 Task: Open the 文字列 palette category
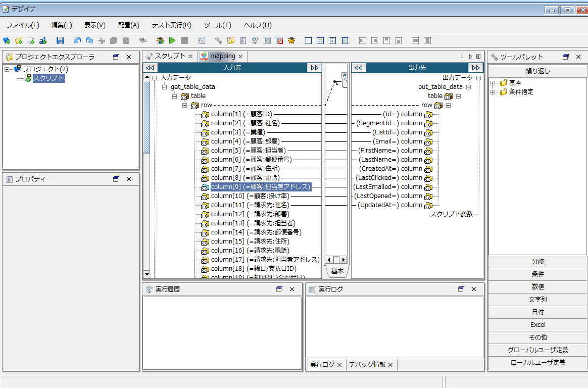pos(537,300)
